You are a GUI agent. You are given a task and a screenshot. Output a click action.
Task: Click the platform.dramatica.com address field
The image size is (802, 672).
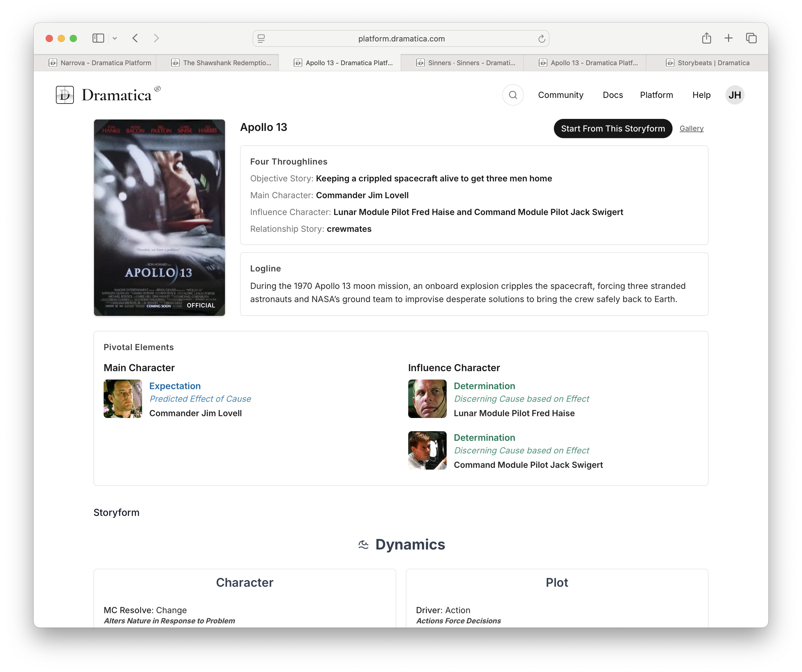(x=401, y=38)
